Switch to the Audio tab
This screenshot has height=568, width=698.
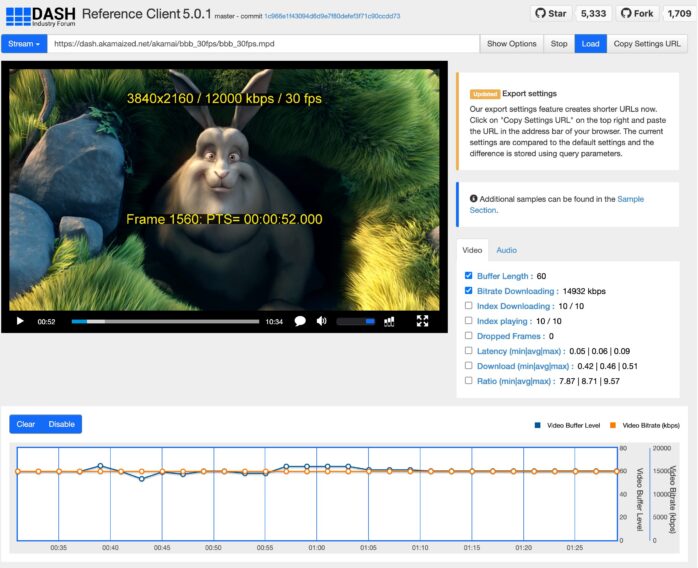coord(506,250)
